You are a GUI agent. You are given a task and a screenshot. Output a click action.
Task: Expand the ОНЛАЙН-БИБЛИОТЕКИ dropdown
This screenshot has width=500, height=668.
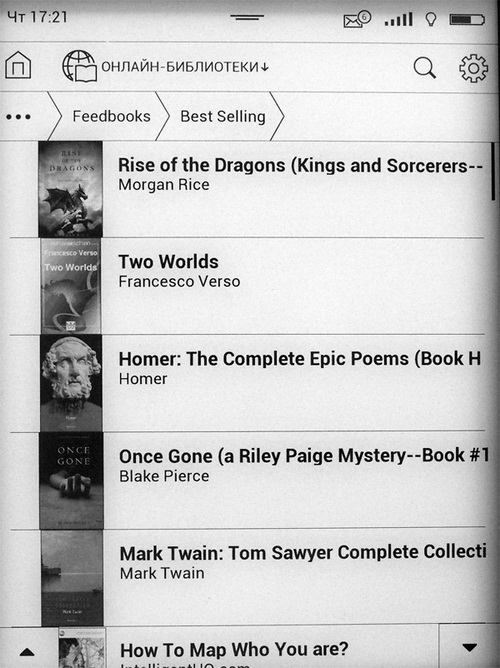[185, 67]
